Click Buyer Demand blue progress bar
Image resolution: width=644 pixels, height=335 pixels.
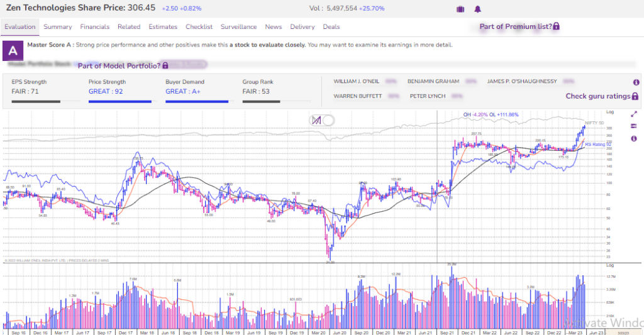[x=197, y=101]
